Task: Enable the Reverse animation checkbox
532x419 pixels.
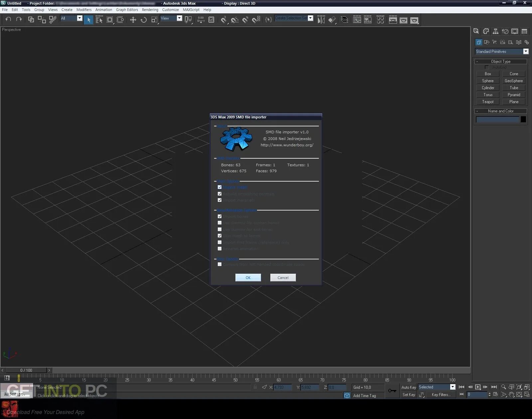Action: click(x=219, y=248)
